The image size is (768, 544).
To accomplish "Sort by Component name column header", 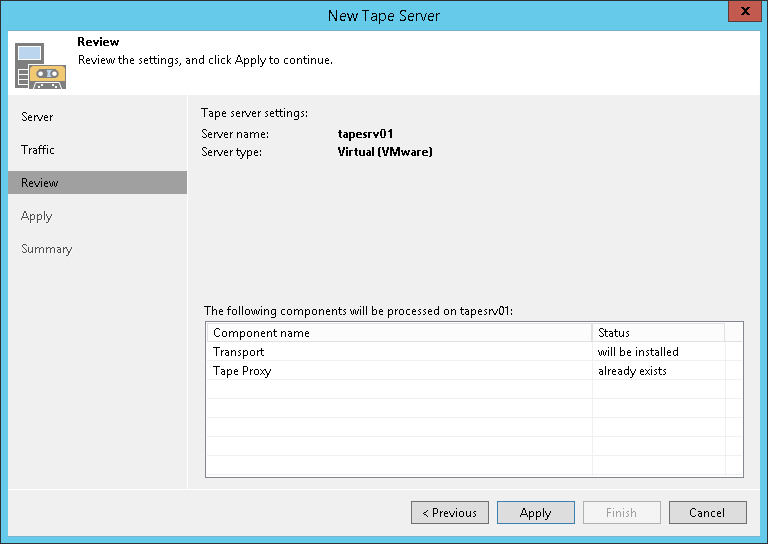I will 398,333.
